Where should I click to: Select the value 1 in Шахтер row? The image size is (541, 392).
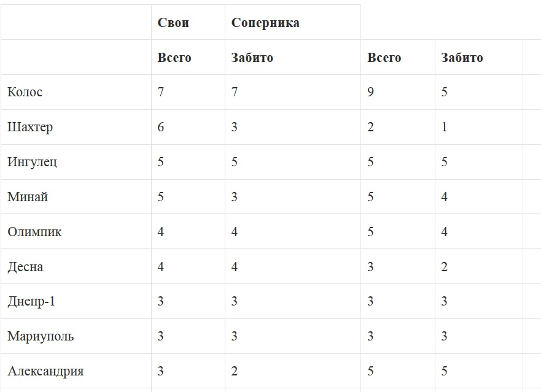coord(444,128)
